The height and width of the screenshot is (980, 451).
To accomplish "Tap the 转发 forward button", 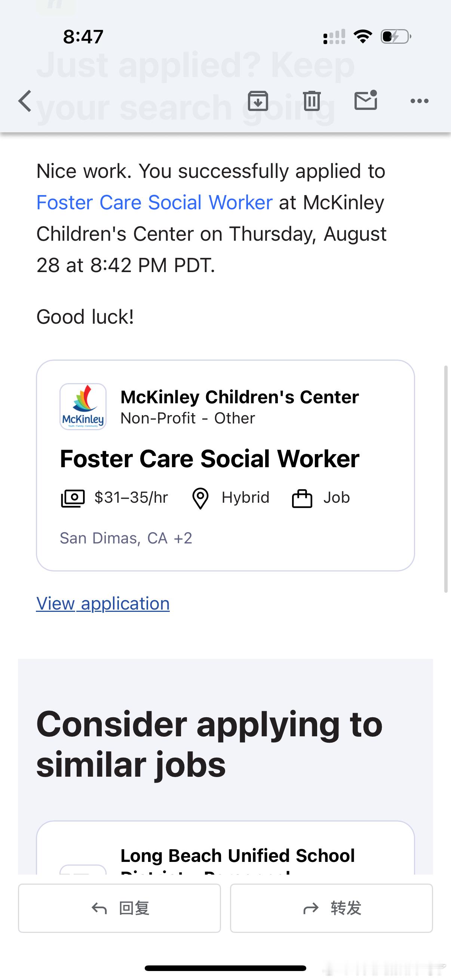I will point(331,908).
